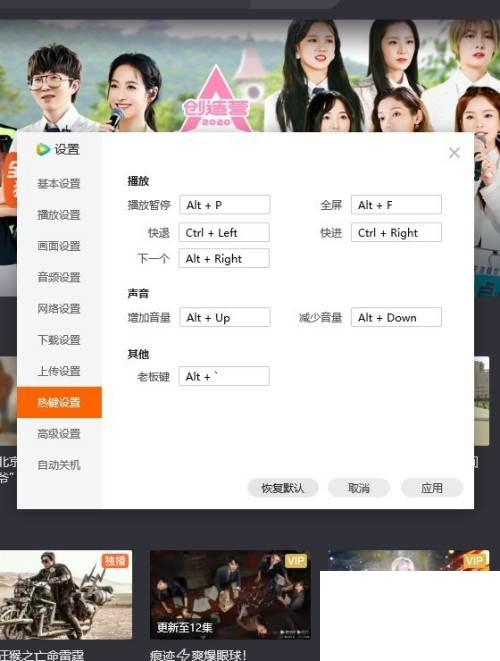Image resolution: width=500 pixels, height=661 pixels.
Task: Select the 网络设置 tab
Action: pos(59,309)
